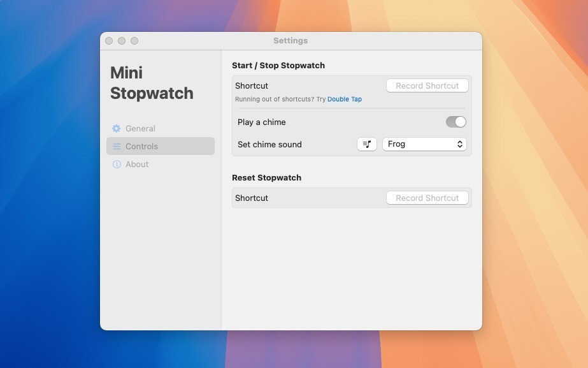Preview chime sound with music note button
Image resolution: width=588 pixels, height=368 pixels.
(x=367, y=144)
